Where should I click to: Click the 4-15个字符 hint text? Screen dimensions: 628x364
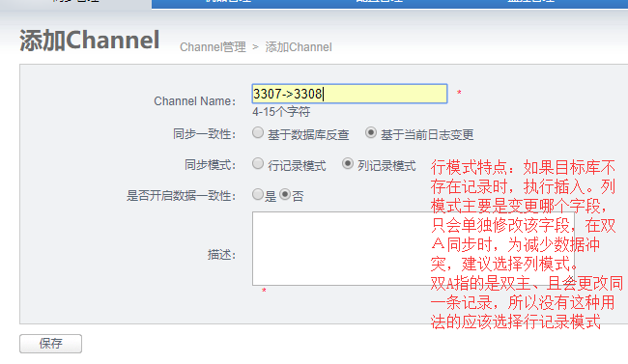coord(281,112)
